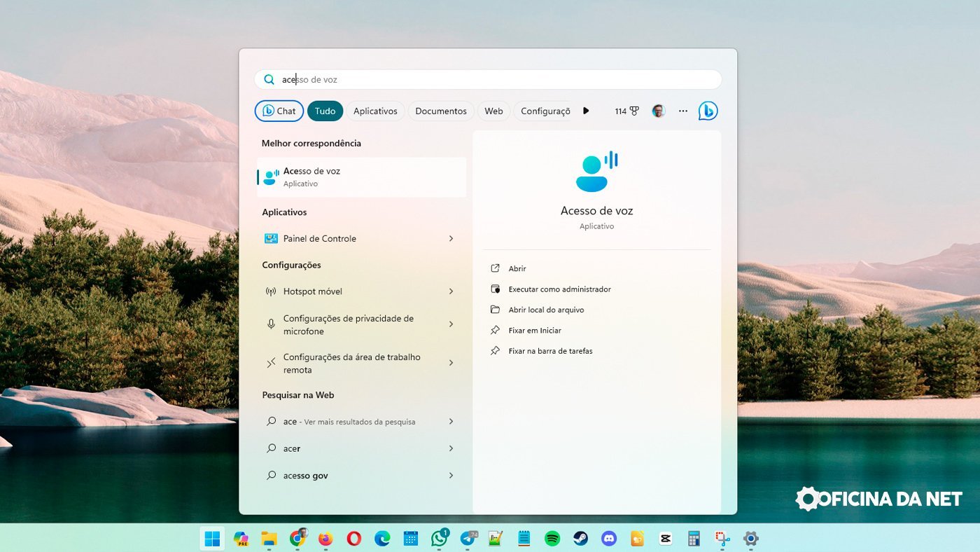Image resolution: width=980 pixels, height=552 pixels.
Task: Click the user profile avatar
Action: pos(658,111)
